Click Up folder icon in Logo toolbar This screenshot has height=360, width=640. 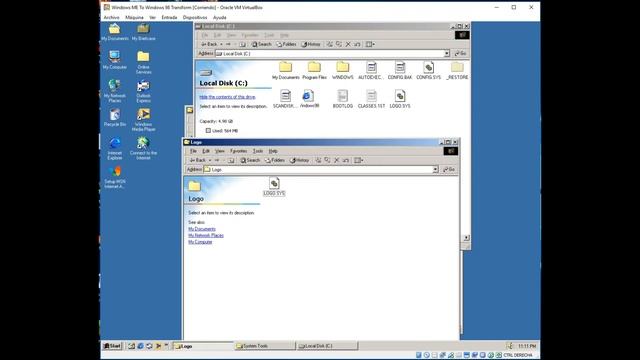231,160
